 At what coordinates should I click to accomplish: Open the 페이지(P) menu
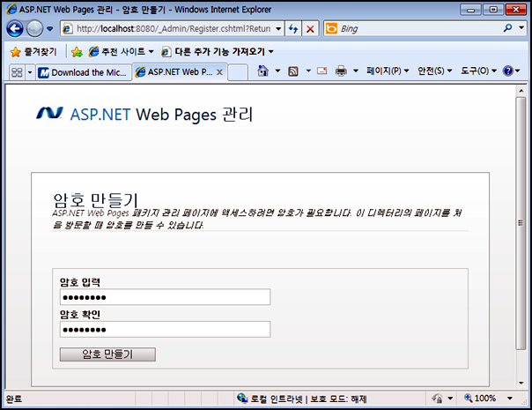coord(388,71)
